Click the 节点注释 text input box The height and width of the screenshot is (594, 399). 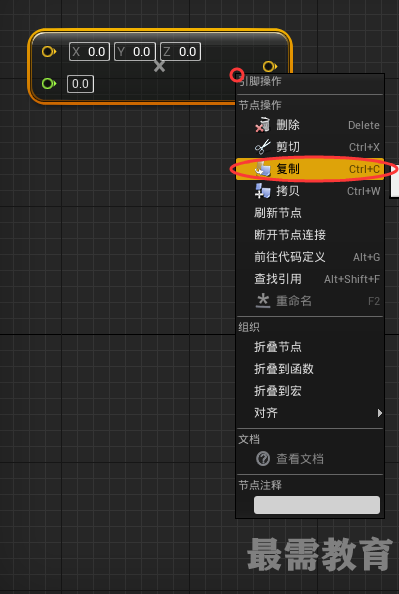click(317, 505)
